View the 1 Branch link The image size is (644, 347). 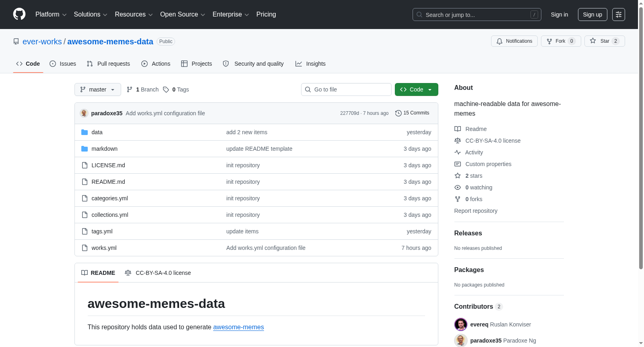(x=143, y=89)
